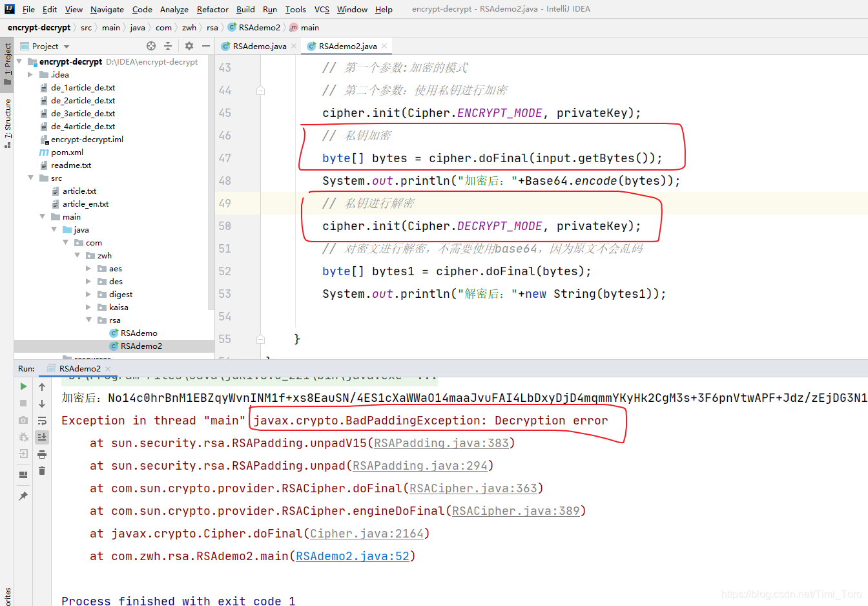Open Project panel settings gear
Image resolution: width=868 pixels, height=606 pixels.
pos(189,46)
